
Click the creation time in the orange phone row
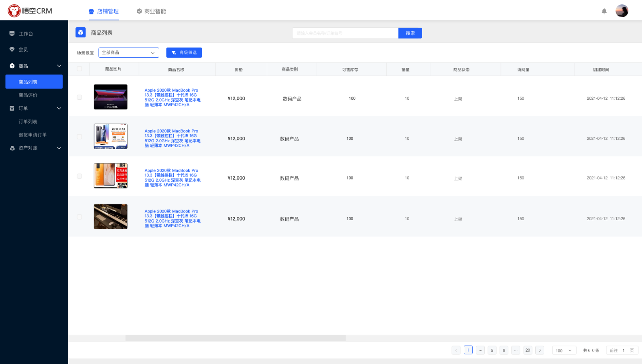606,178
